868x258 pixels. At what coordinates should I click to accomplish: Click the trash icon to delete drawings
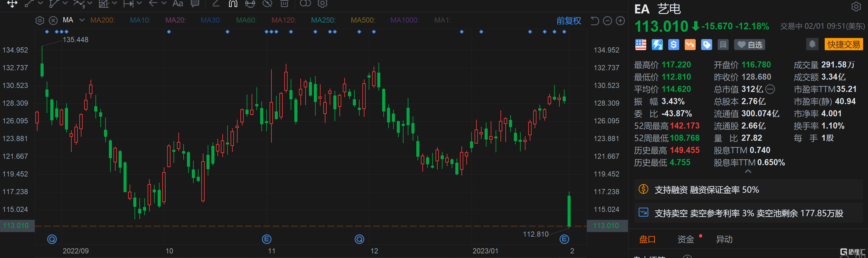tap(284, 4)
